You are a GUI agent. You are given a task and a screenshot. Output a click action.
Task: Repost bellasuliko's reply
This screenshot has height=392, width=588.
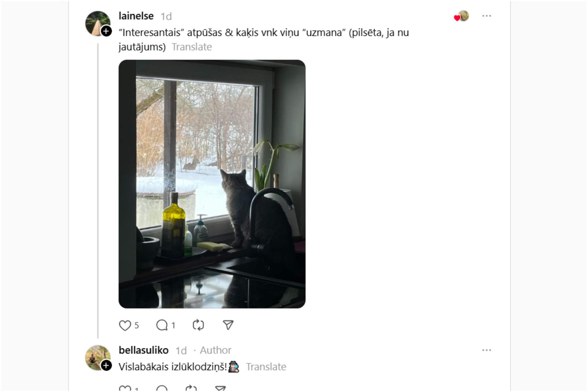(191, 389)
